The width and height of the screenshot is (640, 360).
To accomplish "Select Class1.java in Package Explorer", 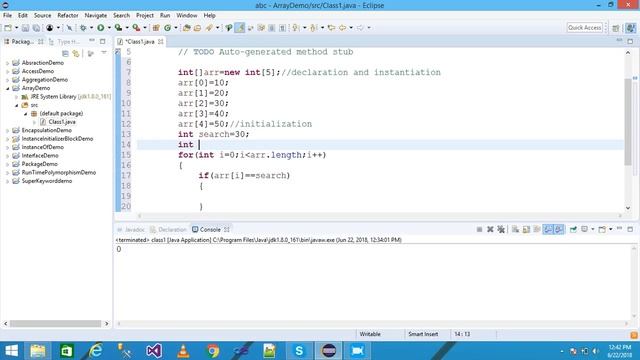I will 62,122.
